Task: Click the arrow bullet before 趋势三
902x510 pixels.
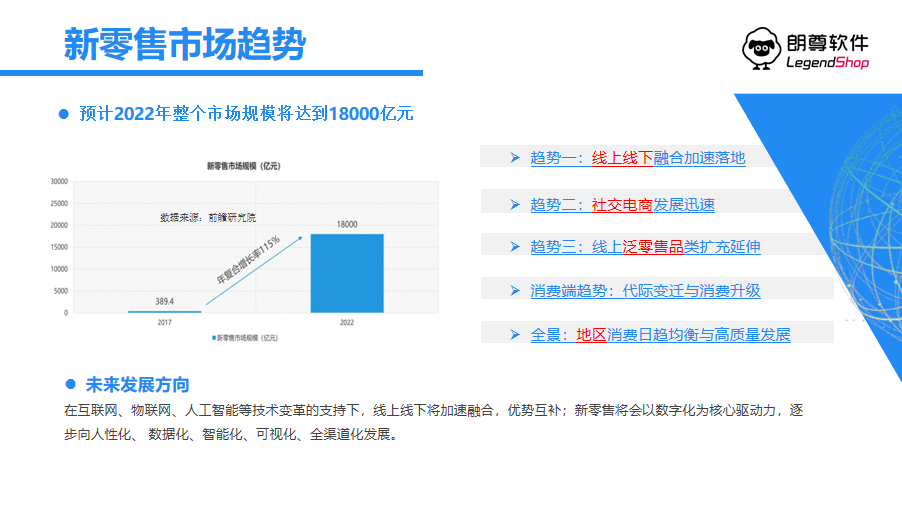Action: coord(514,246)
